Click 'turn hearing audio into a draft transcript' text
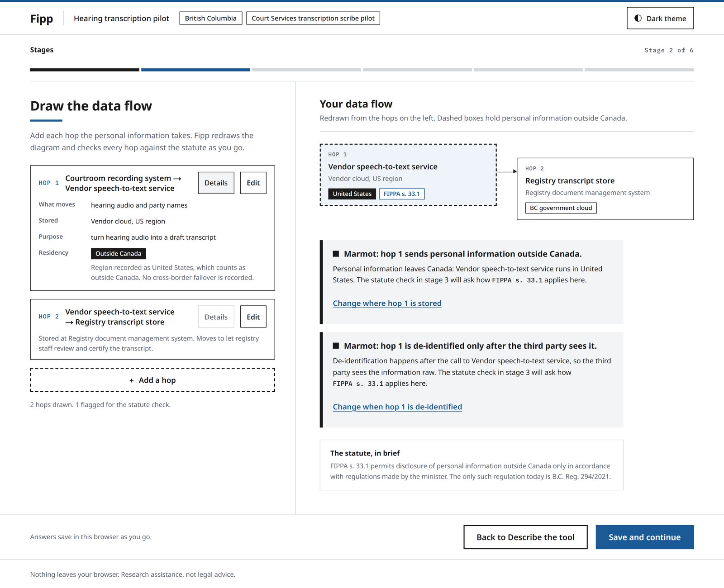Image resolution: width=724 pixels, height=588 pixels. pos(153,237)
